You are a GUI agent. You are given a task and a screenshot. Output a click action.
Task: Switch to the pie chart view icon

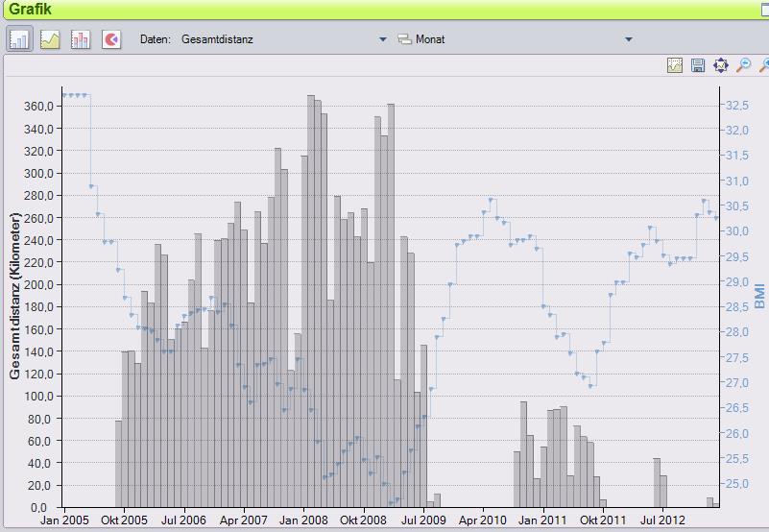(111, 39)
